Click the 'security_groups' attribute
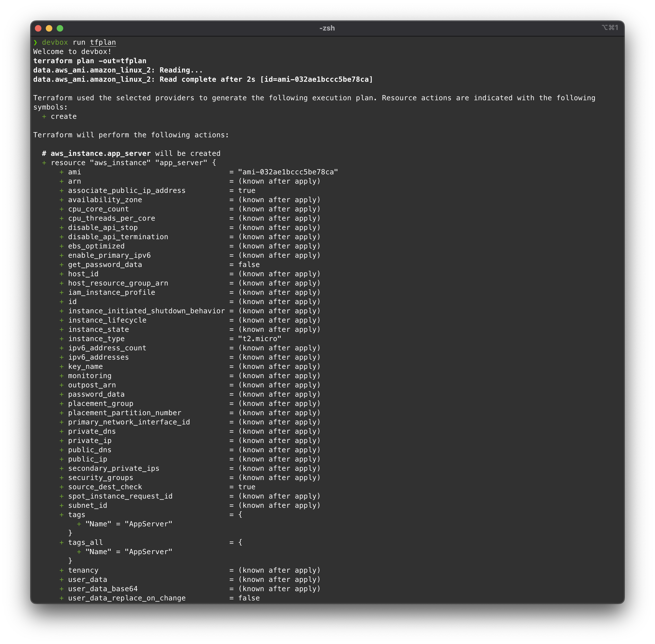This screenshot has width=655, height=644. tap(101, 478)
